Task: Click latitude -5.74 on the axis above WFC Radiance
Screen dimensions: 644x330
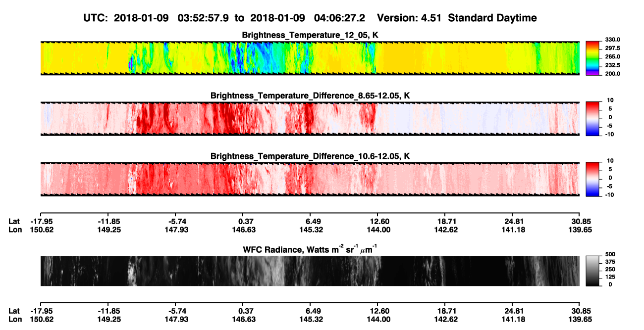Action: pos(176,221)
